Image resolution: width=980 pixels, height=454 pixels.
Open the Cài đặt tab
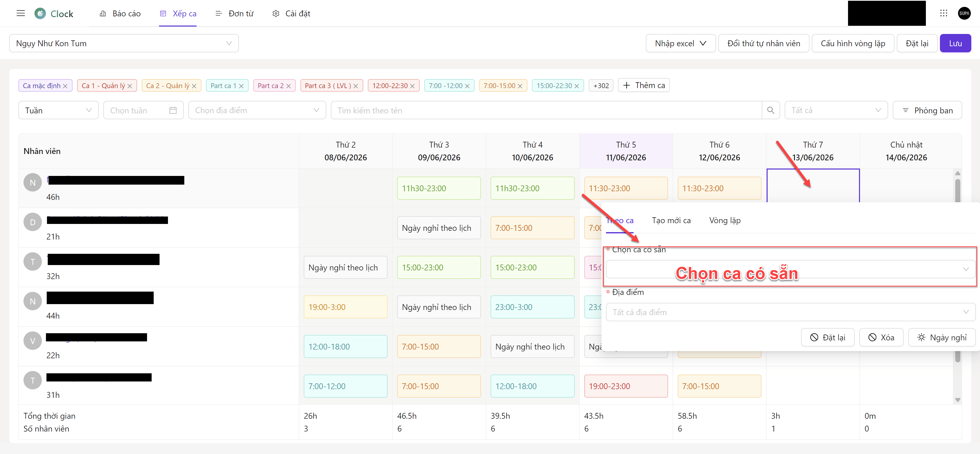[292, 14]
